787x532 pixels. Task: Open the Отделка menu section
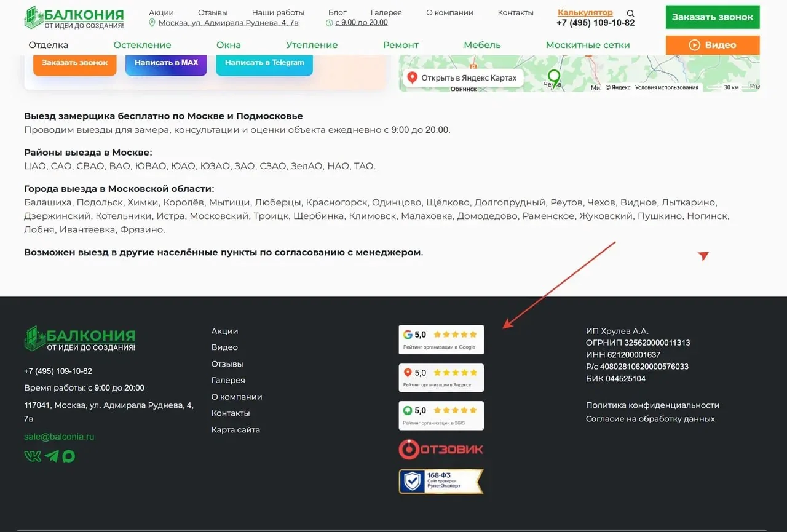click(49, 45)
